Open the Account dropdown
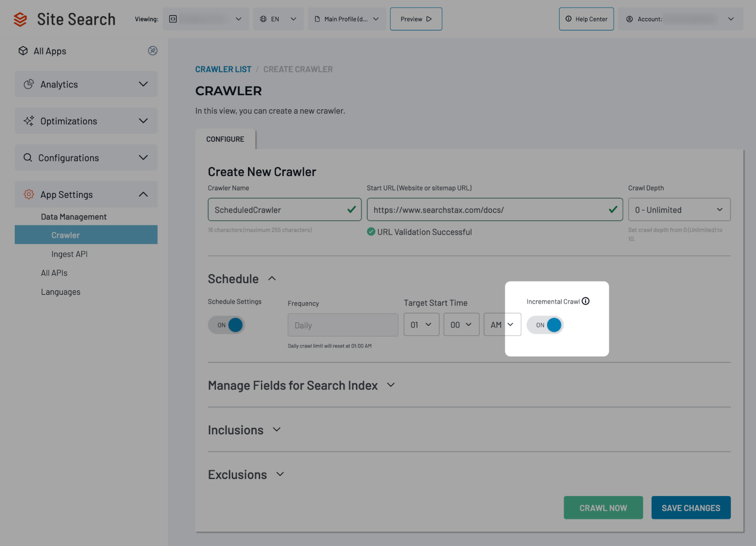The width and height of the screenshot is (756, 546). pyautogui.click(x=680, y=19)
